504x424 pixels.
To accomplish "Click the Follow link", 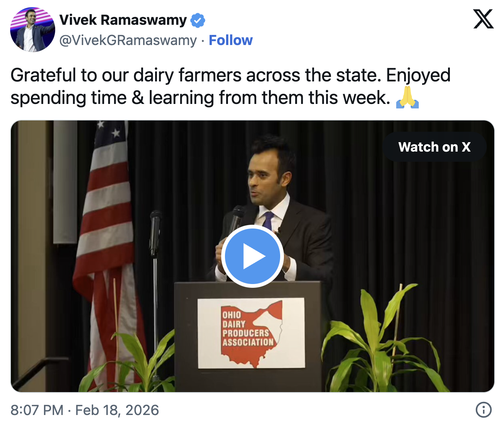I will click(x=231, y=40).
